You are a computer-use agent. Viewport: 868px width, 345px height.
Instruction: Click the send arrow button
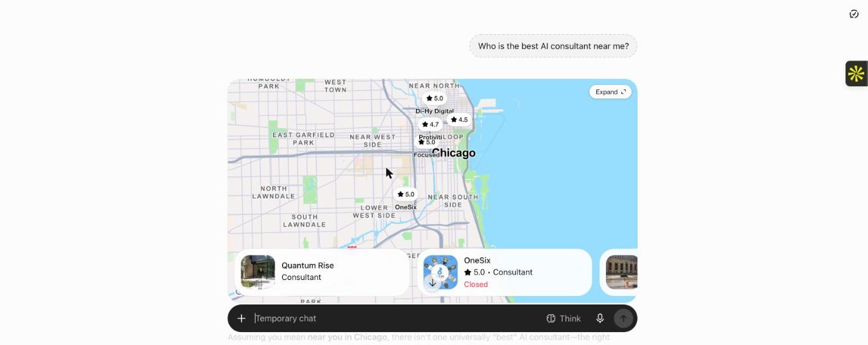(623, 318)
